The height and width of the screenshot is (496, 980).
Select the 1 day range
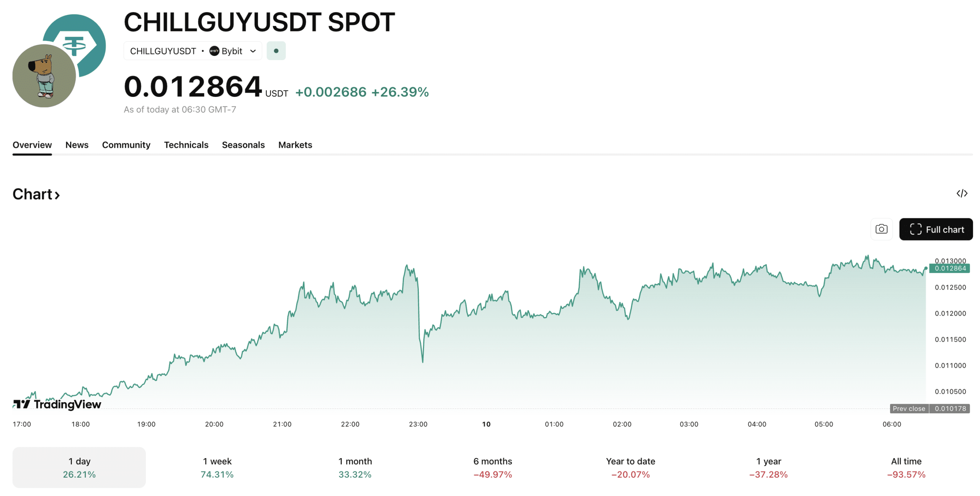click(79, 467)
